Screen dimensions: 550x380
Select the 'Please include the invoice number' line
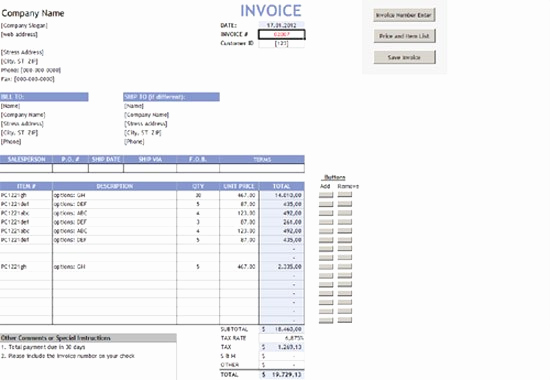(x=68, y=356)
